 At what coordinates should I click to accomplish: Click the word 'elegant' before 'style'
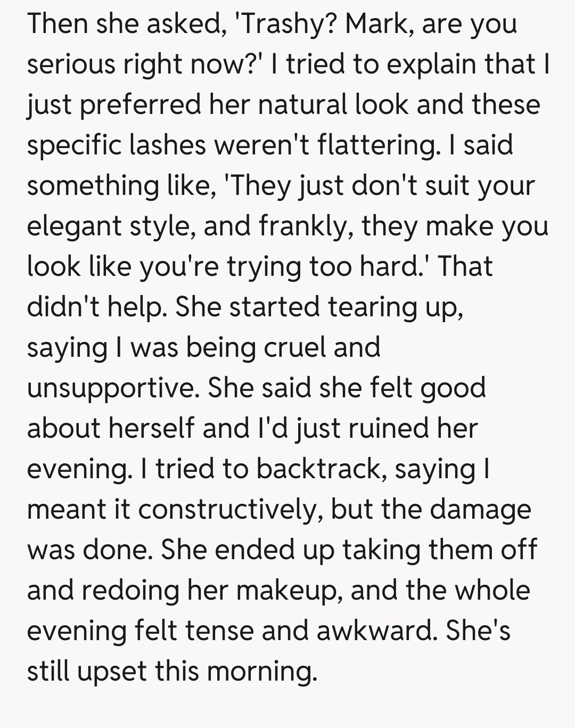tap(73, 226)
